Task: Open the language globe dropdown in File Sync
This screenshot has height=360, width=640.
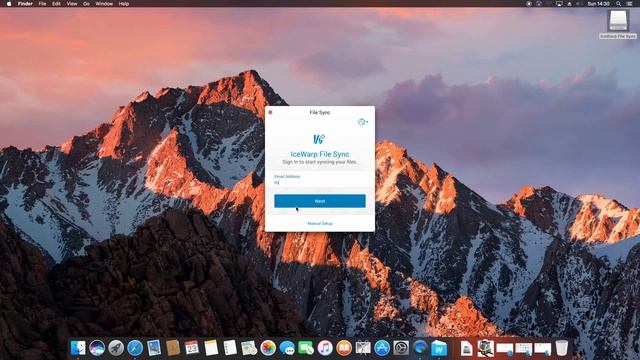Action: 362,122
